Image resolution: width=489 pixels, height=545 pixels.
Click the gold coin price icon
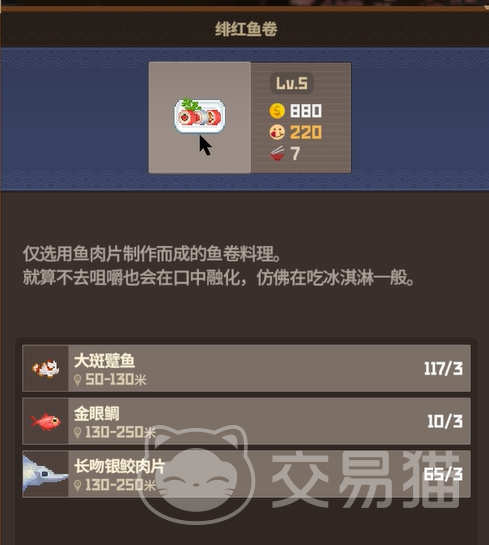click(277, 111)
